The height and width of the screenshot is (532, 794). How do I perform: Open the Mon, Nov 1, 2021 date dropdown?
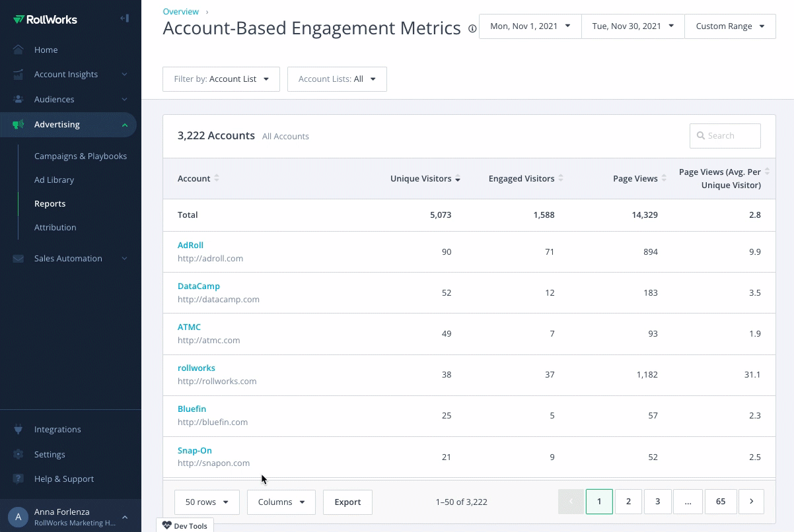(530, 26)
